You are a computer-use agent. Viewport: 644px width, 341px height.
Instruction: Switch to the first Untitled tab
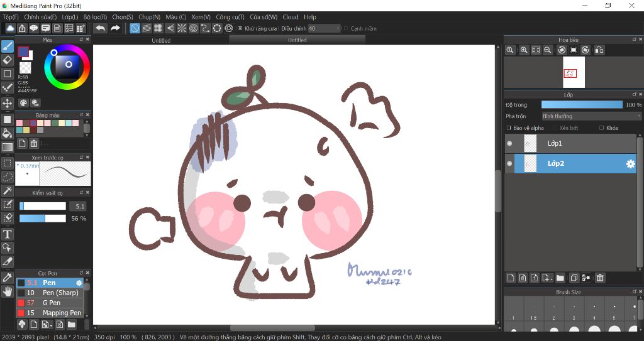click(x=161, y=40)
